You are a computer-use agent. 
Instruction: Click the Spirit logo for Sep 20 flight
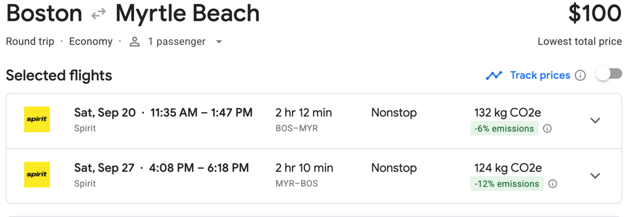coord(37,119)
